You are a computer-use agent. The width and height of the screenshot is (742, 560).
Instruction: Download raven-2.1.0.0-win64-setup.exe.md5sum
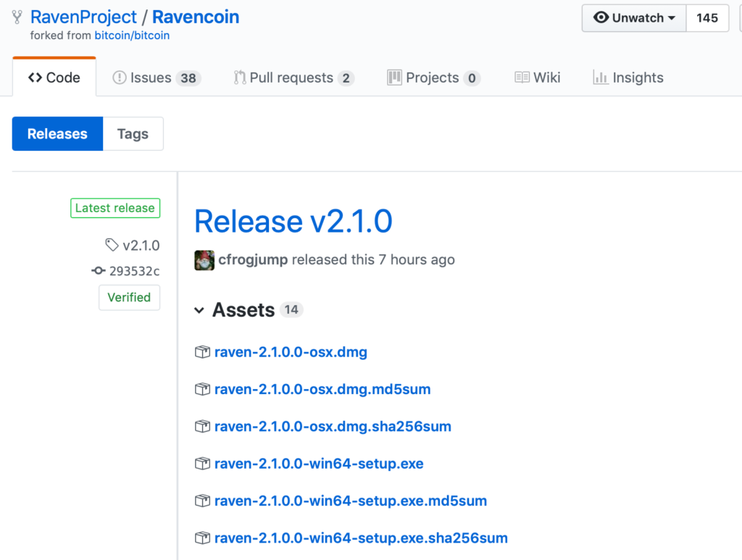(350, 501)
